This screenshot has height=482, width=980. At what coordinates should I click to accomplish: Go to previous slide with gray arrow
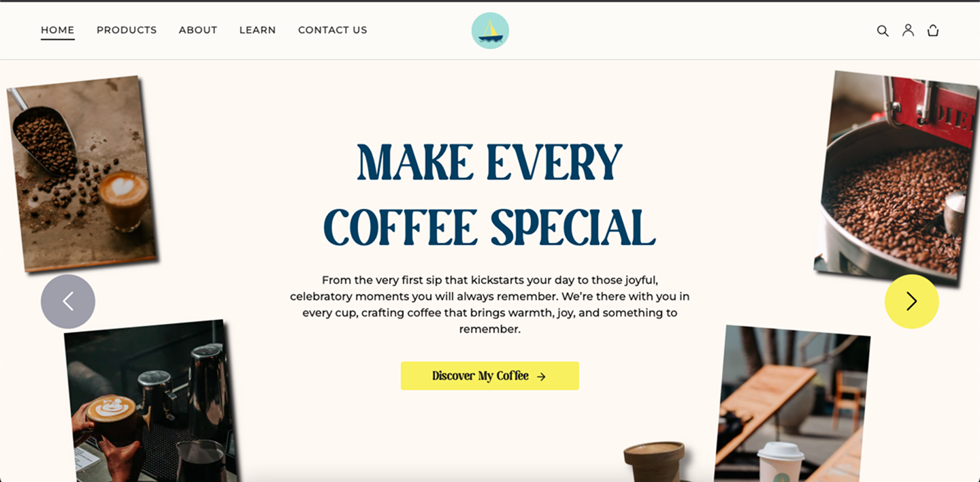pyautogui.click(x=68, y=302)
